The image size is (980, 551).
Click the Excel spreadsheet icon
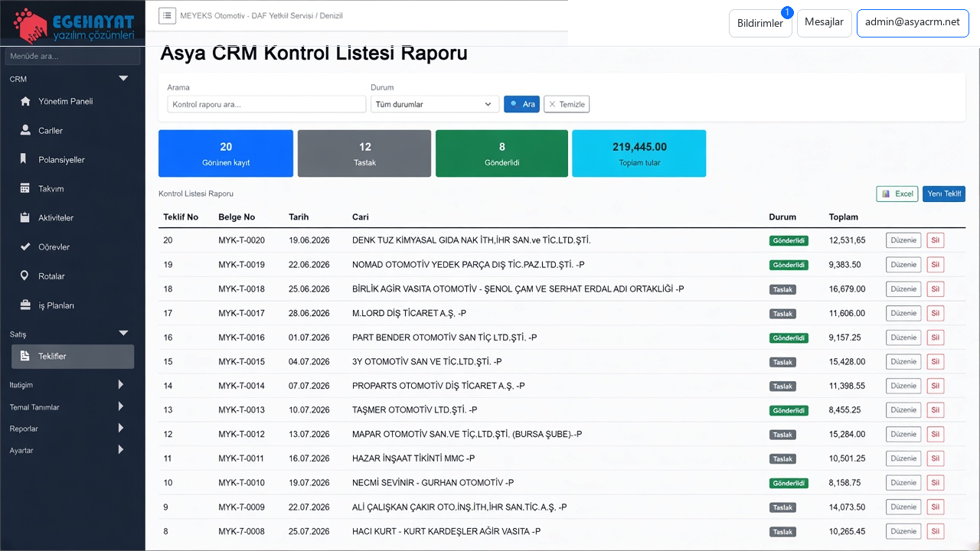886,194
